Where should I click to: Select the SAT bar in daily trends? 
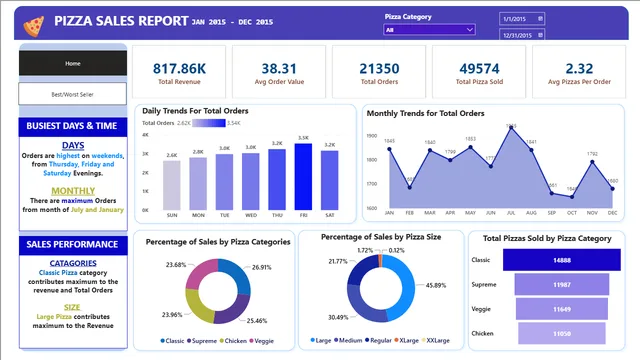tap(330, 180)
